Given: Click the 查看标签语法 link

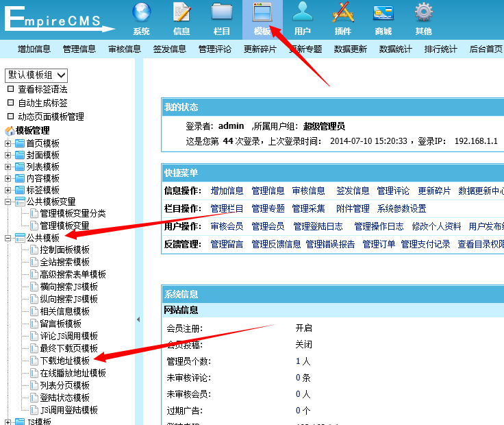Looking at the screenshot, I should coord(42,89).
